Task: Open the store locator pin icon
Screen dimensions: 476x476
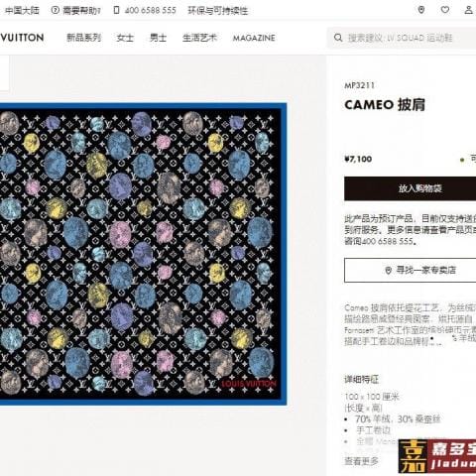Action: [421, 10]
